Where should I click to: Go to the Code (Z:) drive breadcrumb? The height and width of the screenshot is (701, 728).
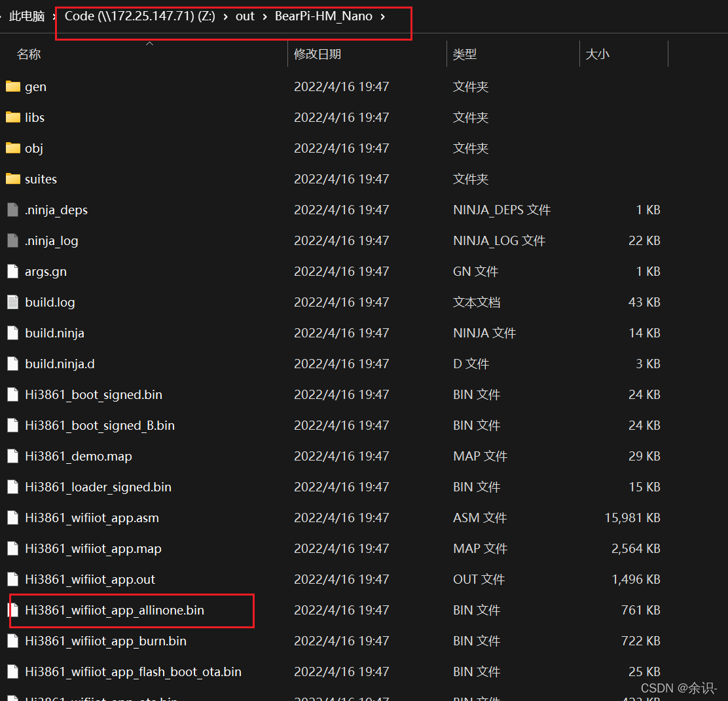pyautogui.click(x=139, y=16)
